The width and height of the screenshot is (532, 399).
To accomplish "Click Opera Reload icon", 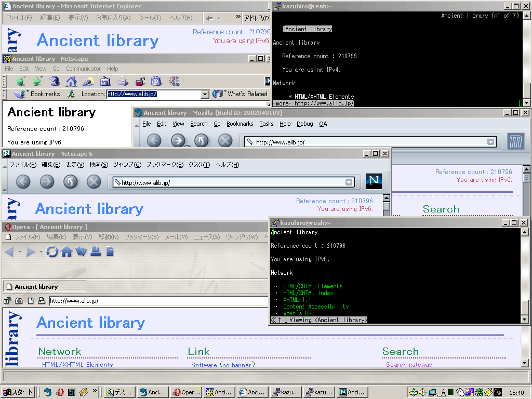I will coord(52,251).
